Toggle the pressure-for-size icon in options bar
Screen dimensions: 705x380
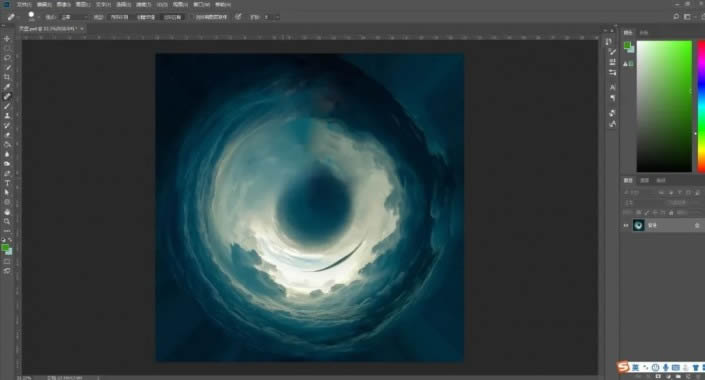(x=238, y=17)
